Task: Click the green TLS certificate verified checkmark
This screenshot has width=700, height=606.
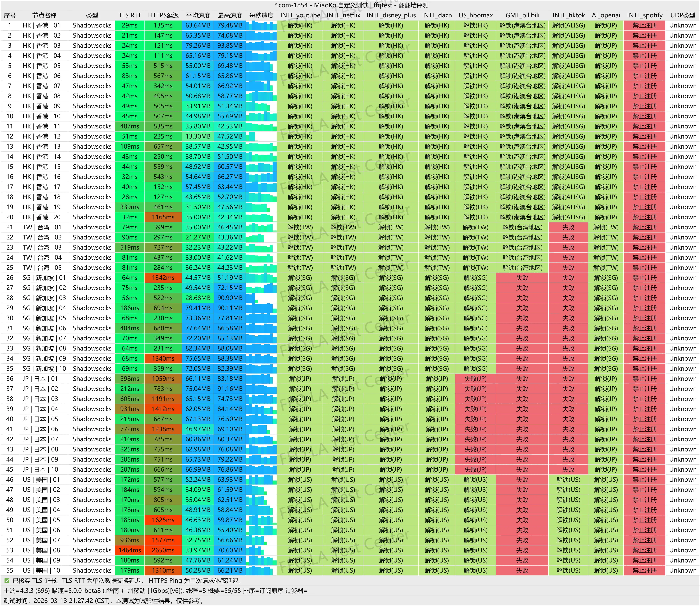Action: tap(7, 581)
